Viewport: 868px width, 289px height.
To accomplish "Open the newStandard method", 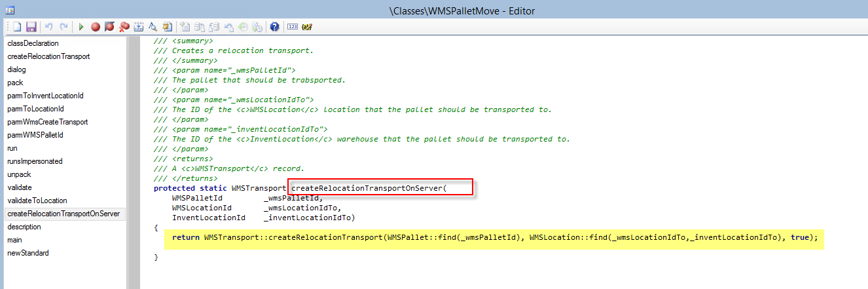I will [27, 253].
